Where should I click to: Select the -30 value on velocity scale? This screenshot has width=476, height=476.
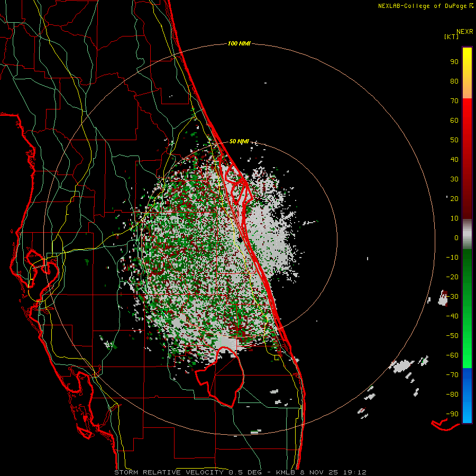click(x=452, y=297)
